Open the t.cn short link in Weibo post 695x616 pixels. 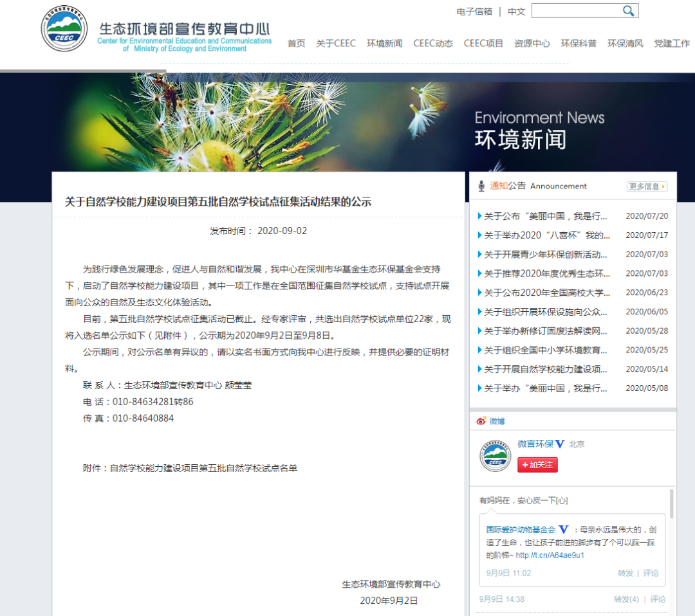pos(550,555)
